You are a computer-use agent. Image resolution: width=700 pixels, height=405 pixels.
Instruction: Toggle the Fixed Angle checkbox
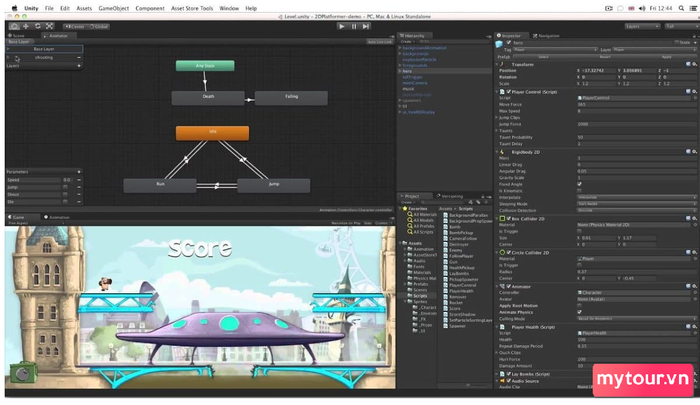coord(579,184)
